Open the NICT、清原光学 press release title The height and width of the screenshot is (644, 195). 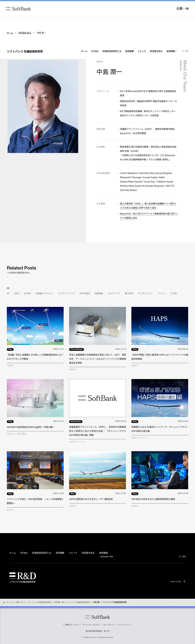click(97, 359)
